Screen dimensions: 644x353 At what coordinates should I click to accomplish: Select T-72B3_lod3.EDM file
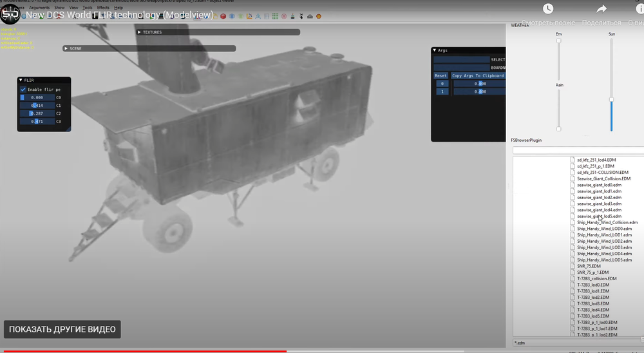point(593,303)
